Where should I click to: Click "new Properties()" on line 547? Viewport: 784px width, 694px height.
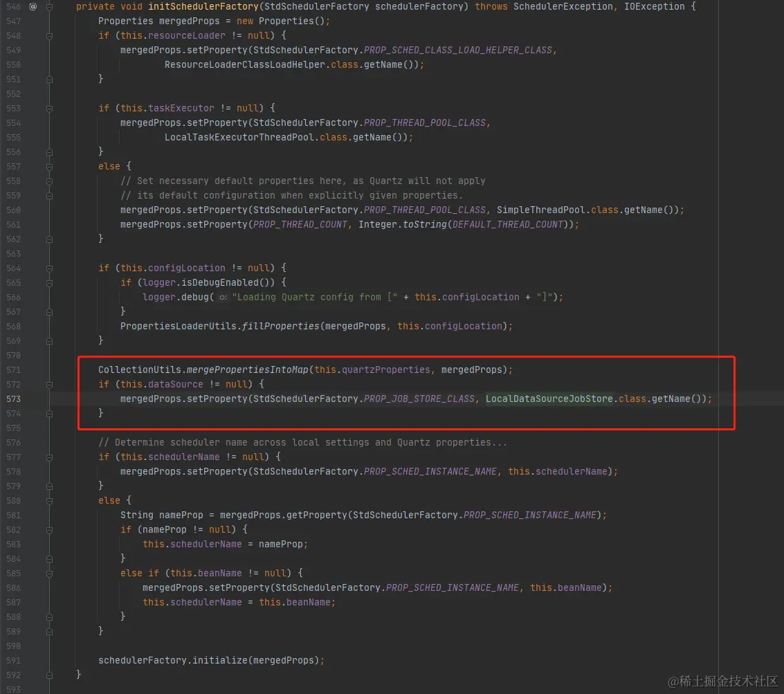point(280,21)
